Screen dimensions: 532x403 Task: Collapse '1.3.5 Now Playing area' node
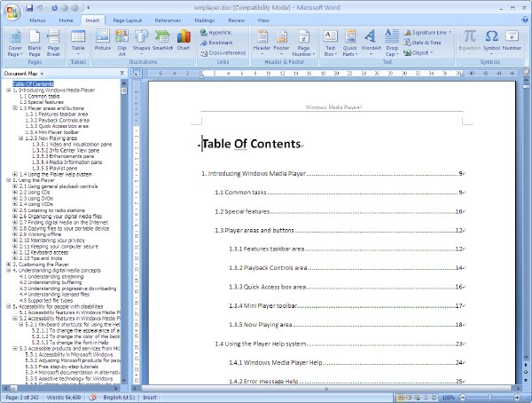[21, 138]
